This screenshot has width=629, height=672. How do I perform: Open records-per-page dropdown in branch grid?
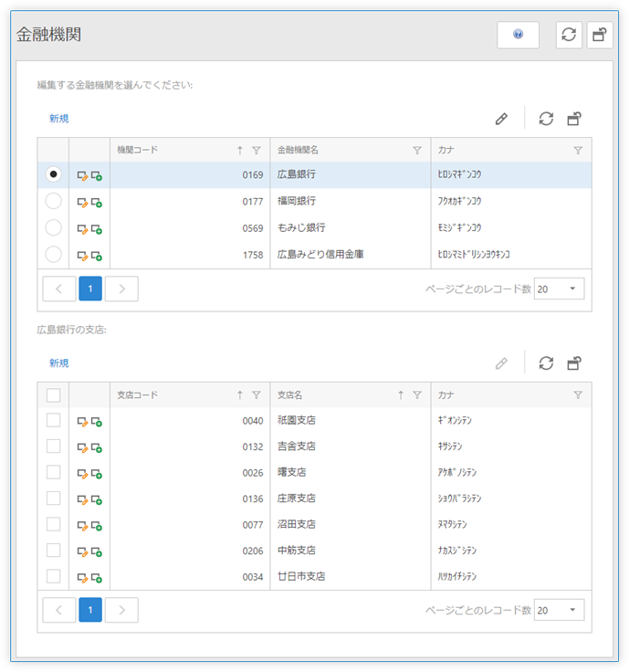[x=559, y=610]
